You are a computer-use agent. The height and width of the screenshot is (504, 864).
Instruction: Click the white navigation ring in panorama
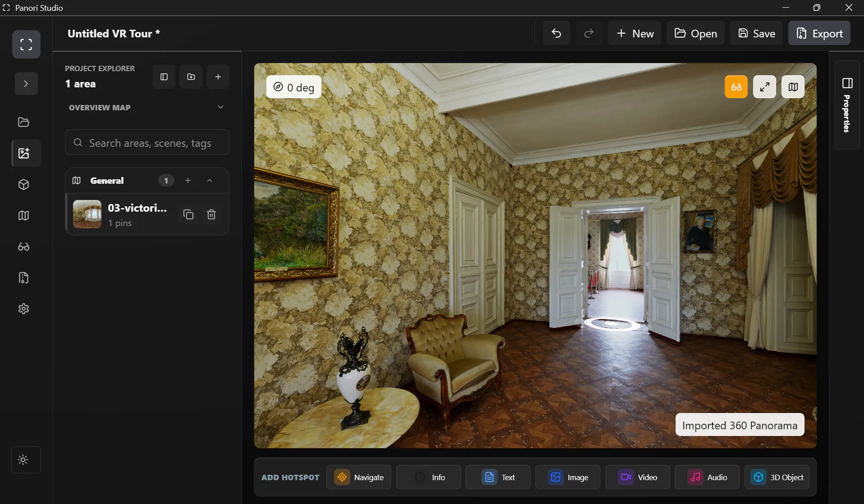click(x=612, y=323)
